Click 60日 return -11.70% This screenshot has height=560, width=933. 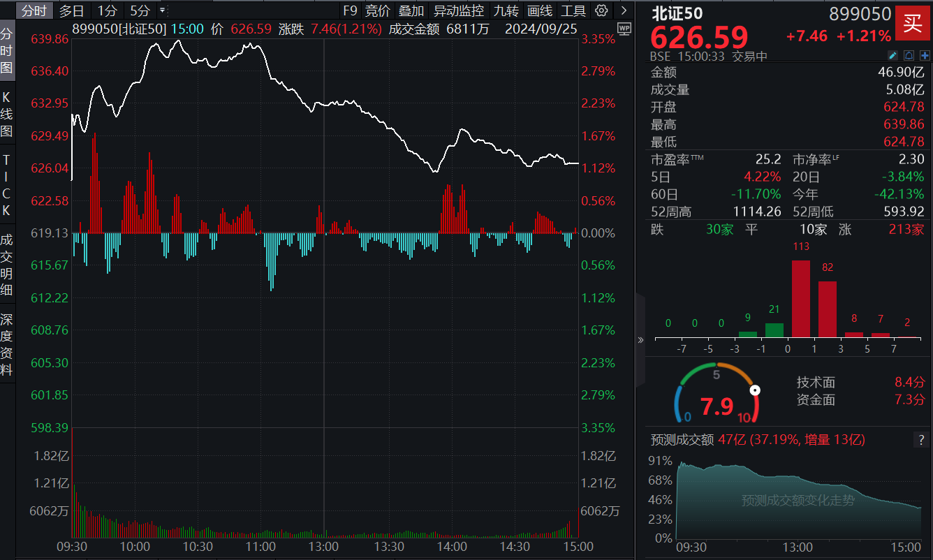pos(756,194)
